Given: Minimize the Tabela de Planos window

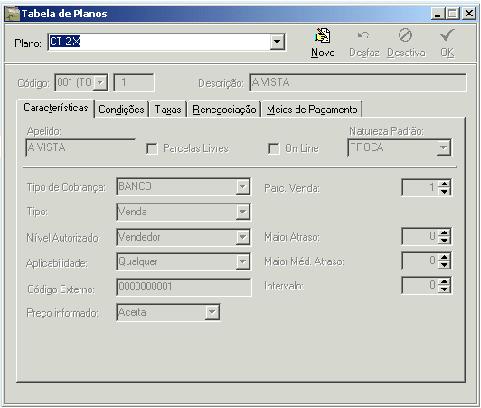Looking at the screenshot, I should (x=438, y=14).
